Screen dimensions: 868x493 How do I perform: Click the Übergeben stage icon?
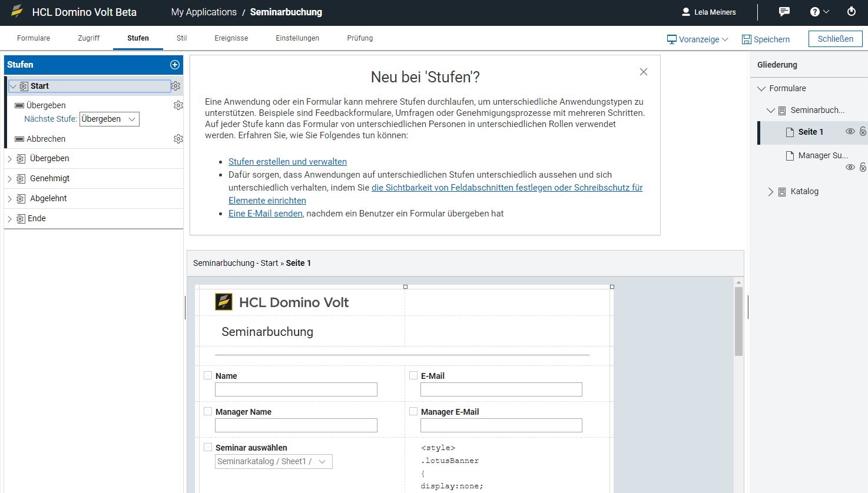tap(21, 158)
